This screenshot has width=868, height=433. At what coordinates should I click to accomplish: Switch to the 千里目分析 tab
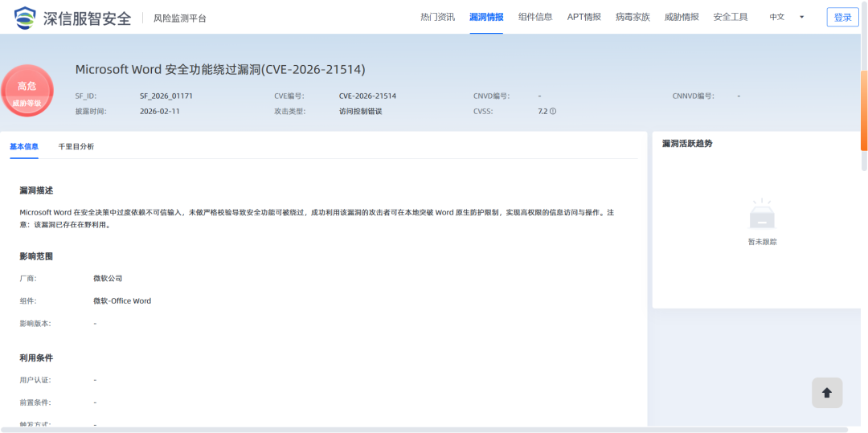76,146
